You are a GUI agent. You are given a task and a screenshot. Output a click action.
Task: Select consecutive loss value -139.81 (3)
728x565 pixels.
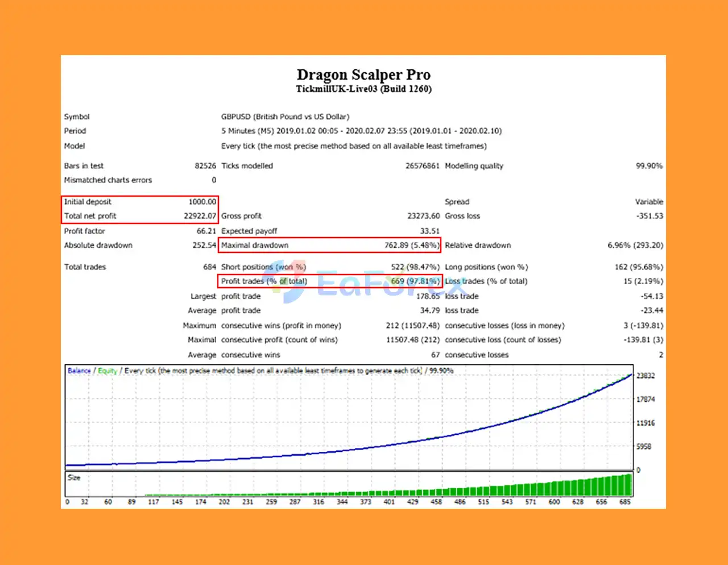pos(643,340)
